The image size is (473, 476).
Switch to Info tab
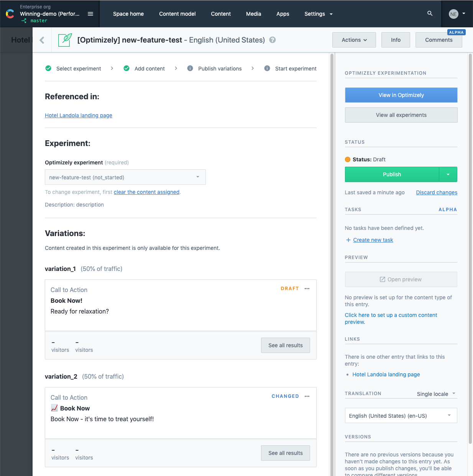click(396, 40)
